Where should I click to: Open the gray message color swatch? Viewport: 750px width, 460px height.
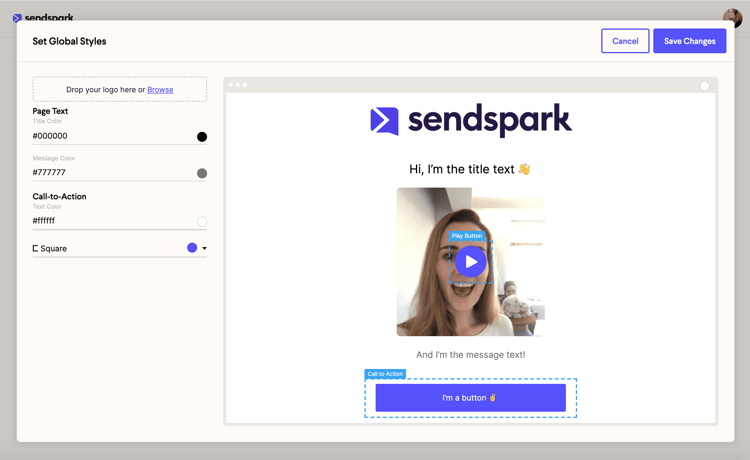[x=202, y=173]
